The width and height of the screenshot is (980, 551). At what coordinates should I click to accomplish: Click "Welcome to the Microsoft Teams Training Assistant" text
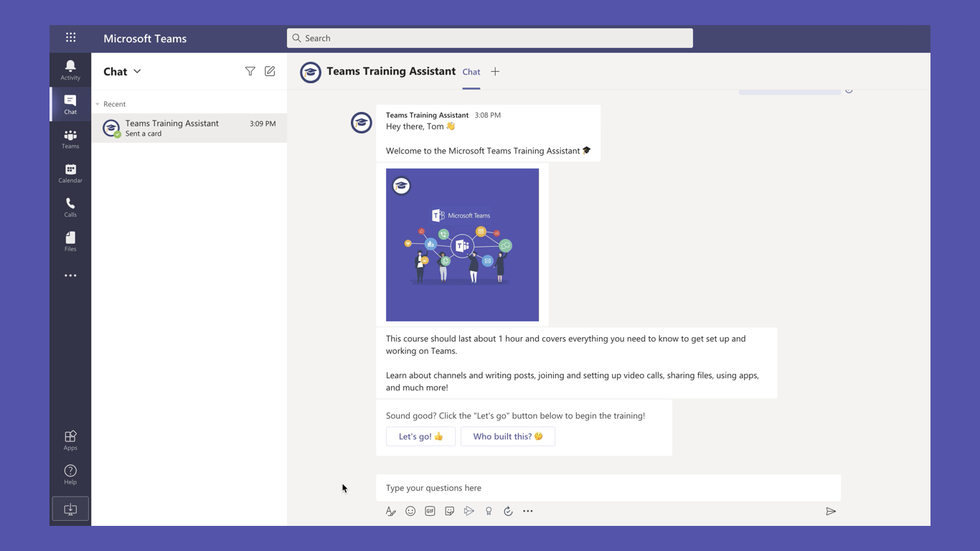tap(483, 151)
